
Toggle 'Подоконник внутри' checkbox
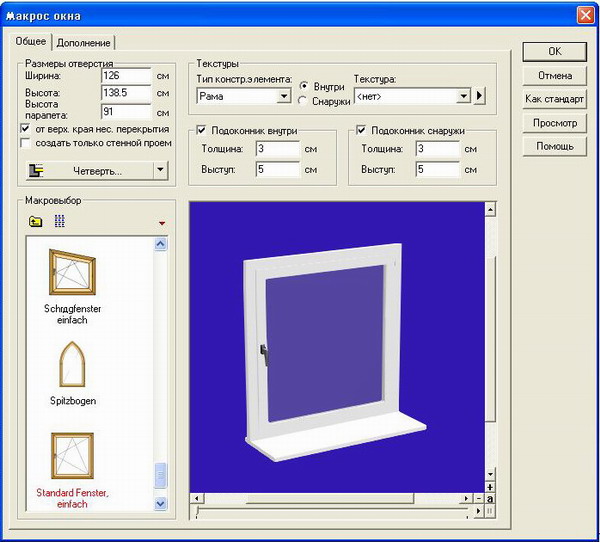(x=202, y=130)
